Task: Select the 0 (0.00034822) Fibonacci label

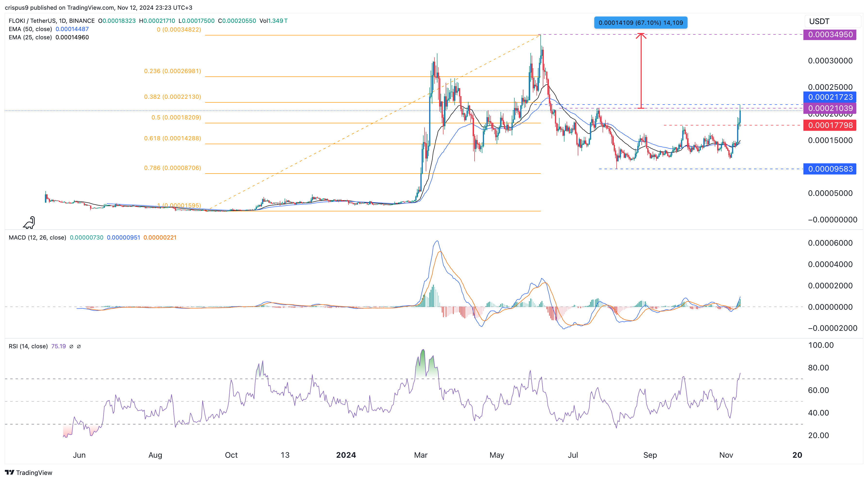Action: 179,30
